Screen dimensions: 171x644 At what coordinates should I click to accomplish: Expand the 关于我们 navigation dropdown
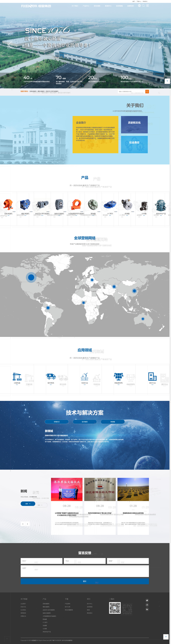coord(75,6)
